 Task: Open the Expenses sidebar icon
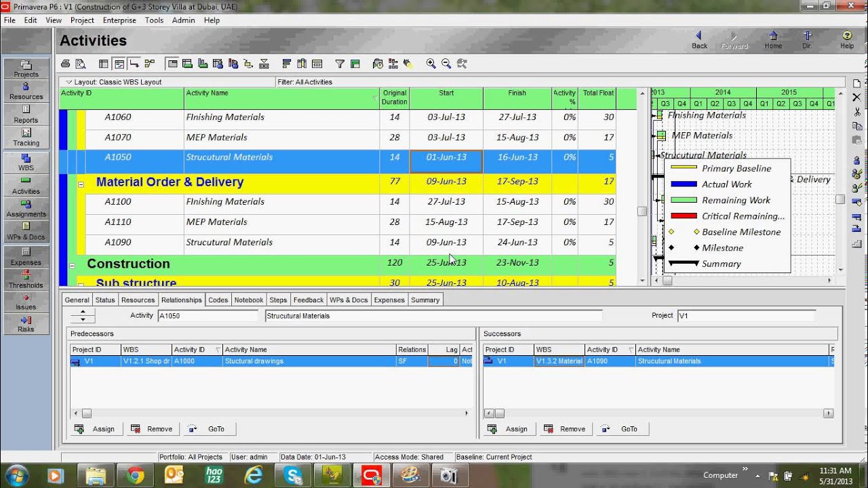26,256
